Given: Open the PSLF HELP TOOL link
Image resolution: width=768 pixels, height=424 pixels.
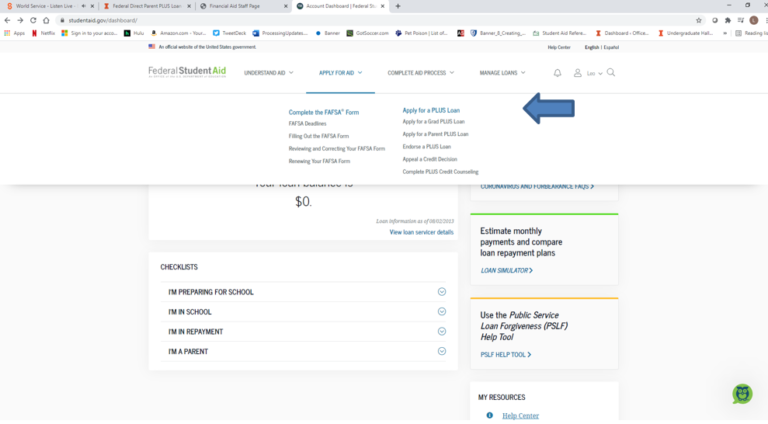Looking at the screenshot, I should [505, 354].
